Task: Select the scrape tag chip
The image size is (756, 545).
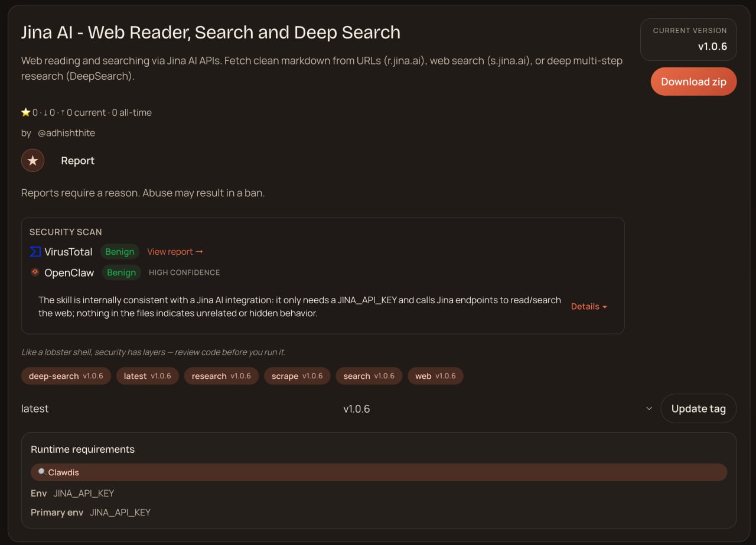Action: click(296, 376)
